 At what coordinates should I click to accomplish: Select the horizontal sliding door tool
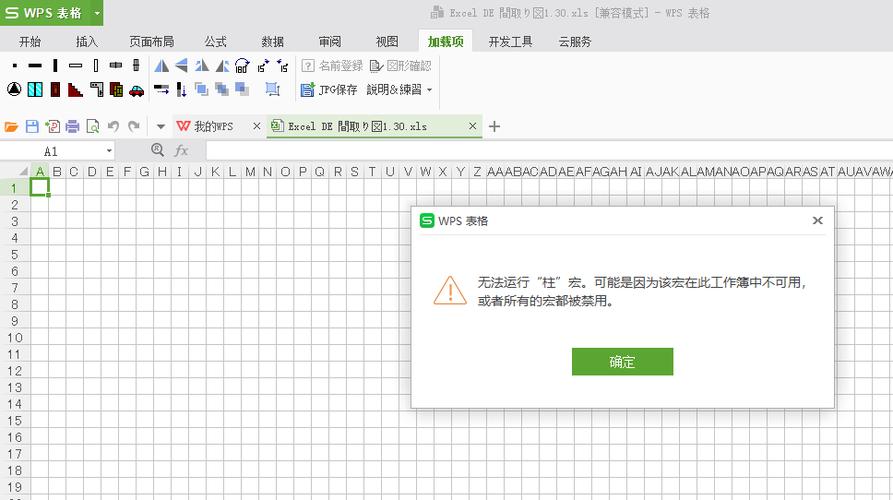(116, 66)
